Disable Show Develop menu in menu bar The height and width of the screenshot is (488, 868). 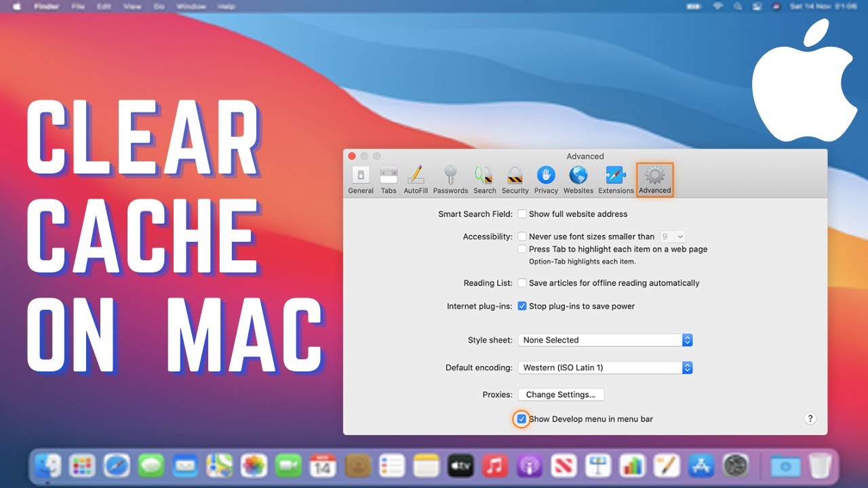point(521,419)
